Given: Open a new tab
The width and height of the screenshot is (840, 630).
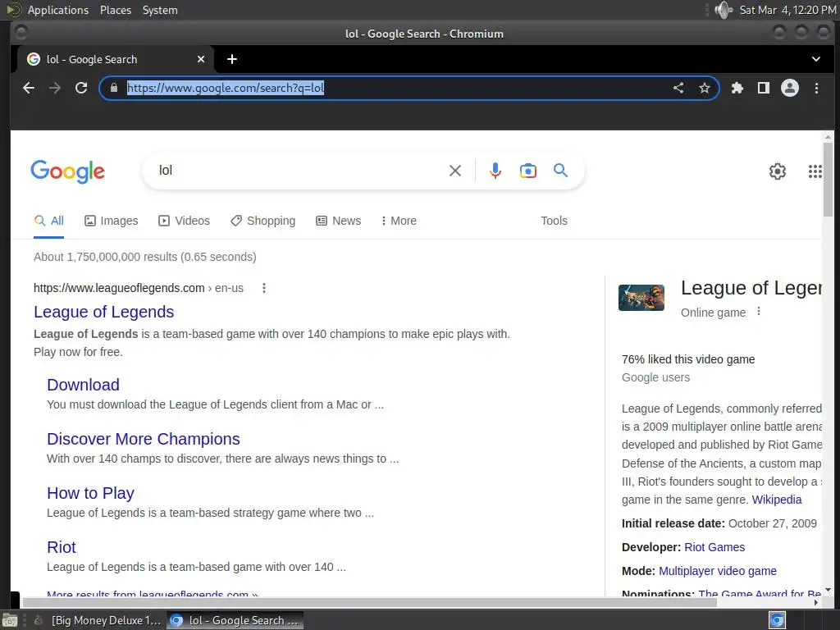Looking at the screenshot, I should click(232, 59).
